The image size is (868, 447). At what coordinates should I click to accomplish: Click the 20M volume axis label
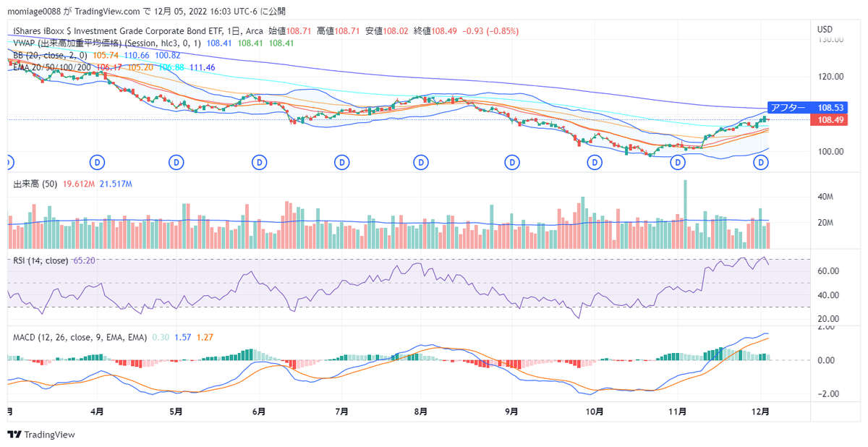827,223
